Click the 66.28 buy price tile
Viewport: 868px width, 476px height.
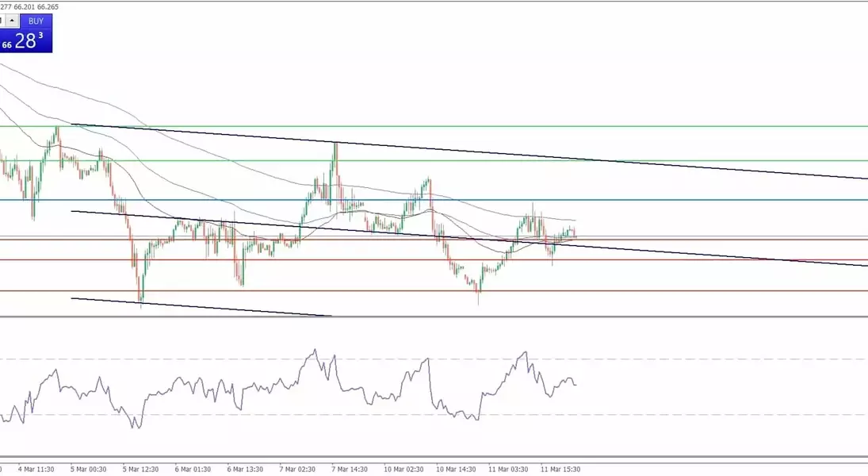coord(26,41)
